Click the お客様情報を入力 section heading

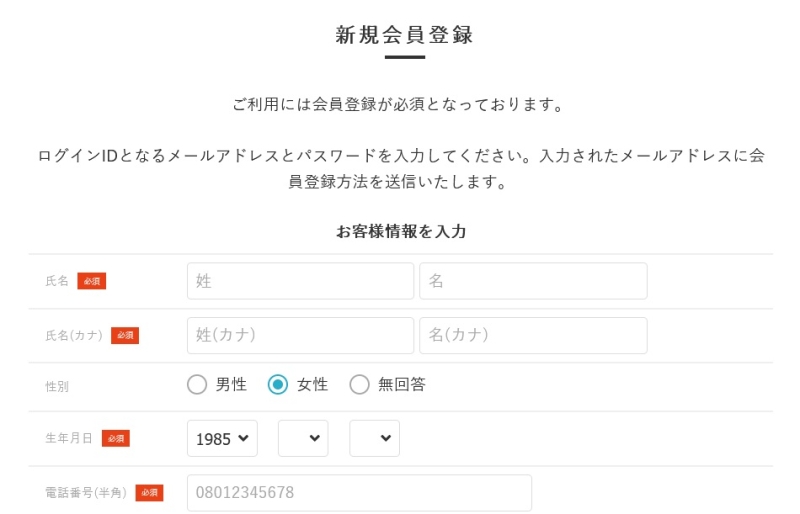point(401,231)
